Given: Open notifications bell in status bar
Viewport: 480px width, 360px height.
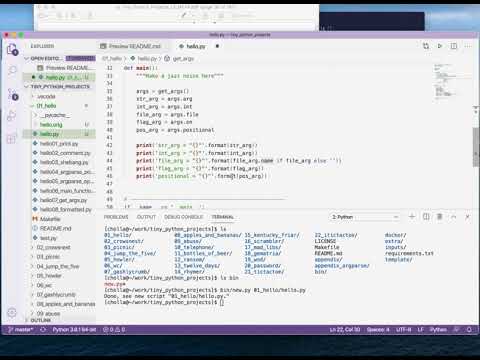Looking at the screenshot, I should click(x=469, y=330).
